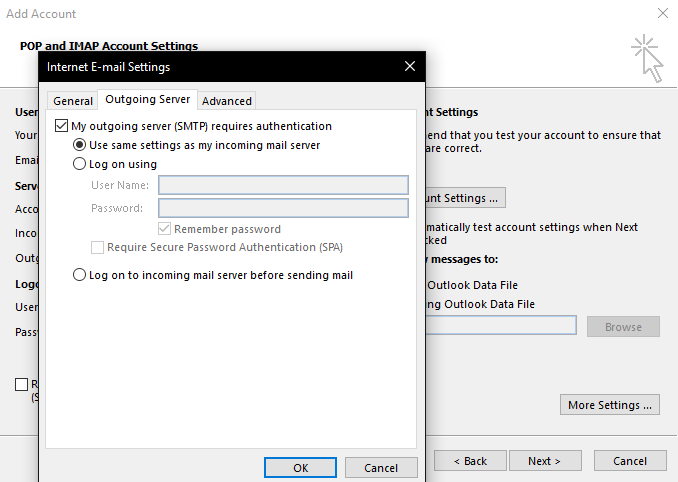Viewport: 678px width, 482px height.
Task: Open the Advanced tab
Action: (x=227, y=101)
